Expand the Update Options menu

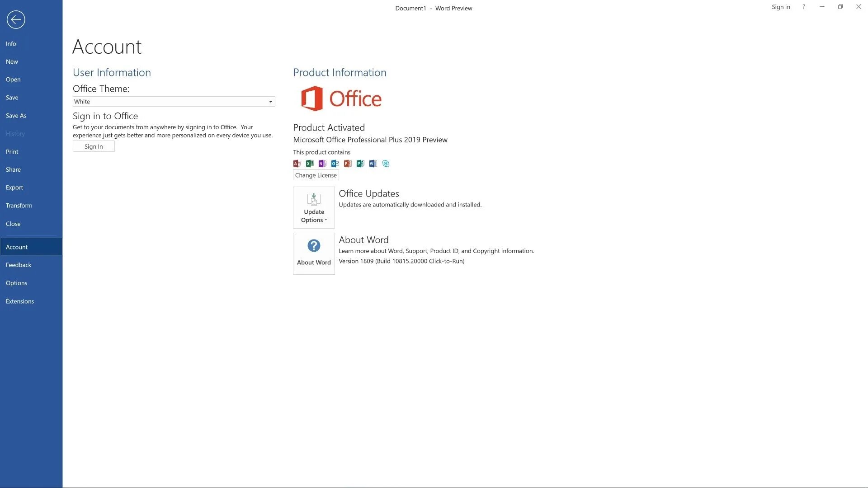[x=314, y=207]
